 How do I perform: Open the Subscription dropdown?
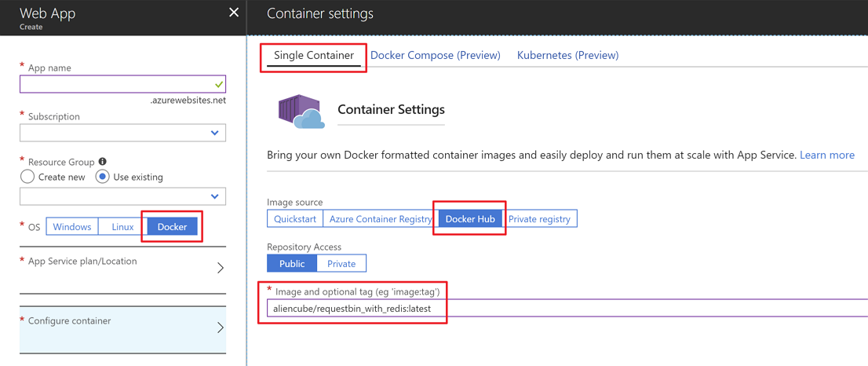(x=123, y=133)
